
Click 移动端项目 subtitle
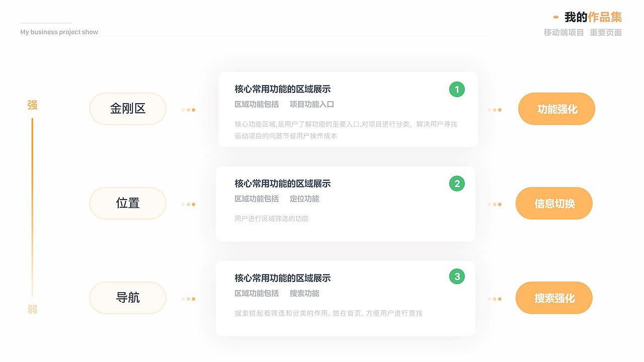click(564, 33)
